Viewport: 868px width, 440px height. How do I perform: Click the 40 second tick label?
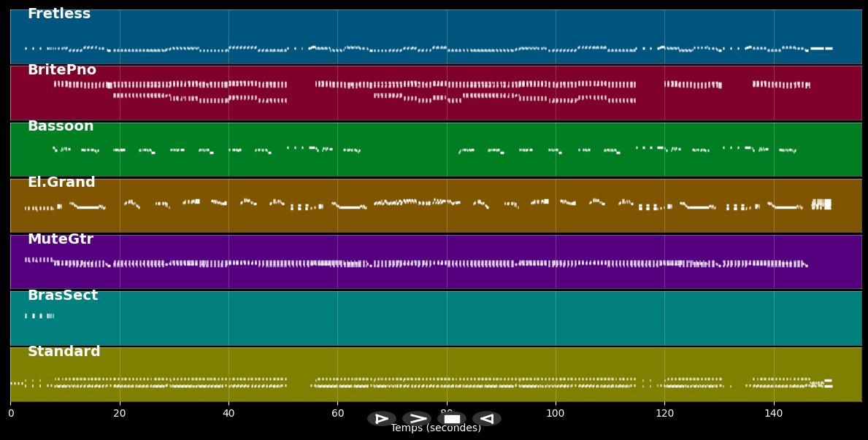[228, 414]
